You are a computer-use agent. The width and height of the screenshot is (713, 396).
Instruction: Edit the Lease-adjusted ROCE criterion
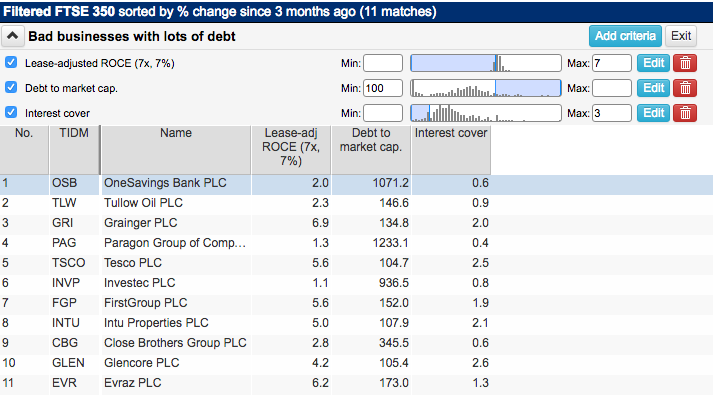click(653, 63)
